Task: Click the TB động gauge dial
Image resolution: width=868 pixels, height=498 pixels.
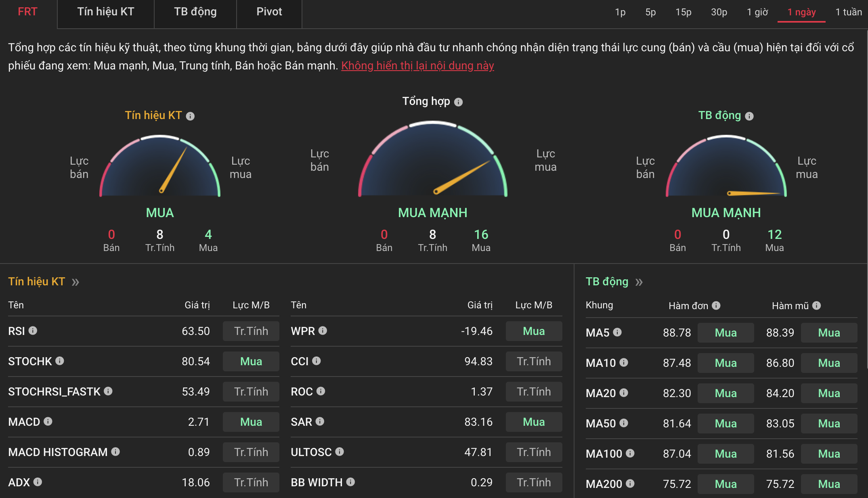Action: pos(726,166)
